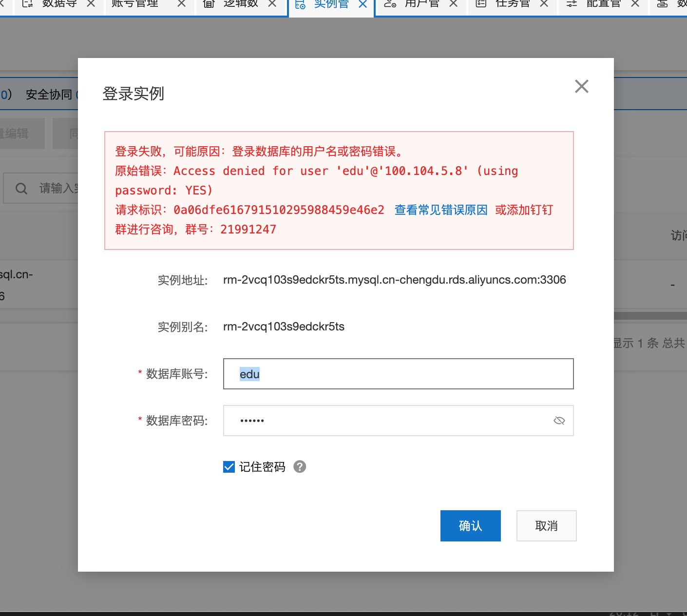Click the 确认 button
Viewport: 687px width, 616px height.
click(x=470, y=526)
